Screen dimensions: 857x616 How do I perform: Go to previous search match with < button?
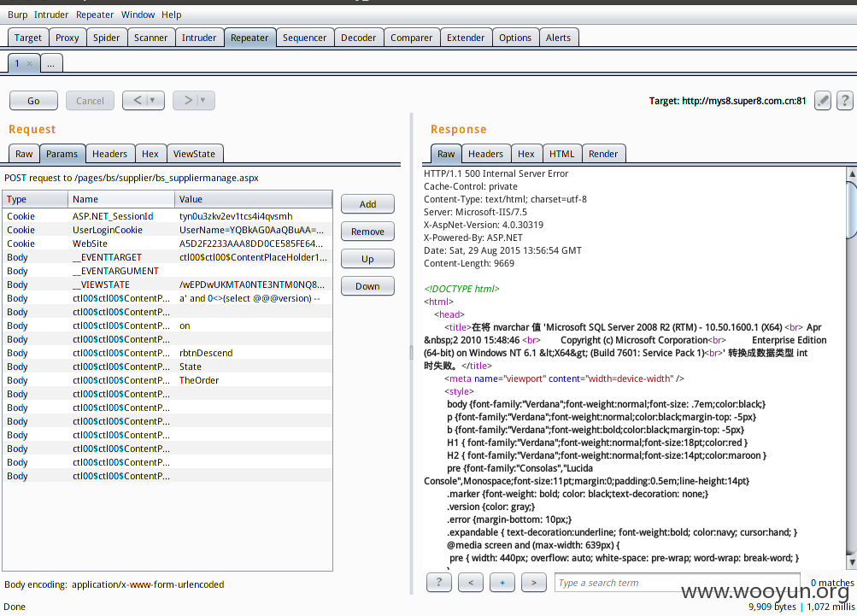pyautogui.click(x=471, y=583)
